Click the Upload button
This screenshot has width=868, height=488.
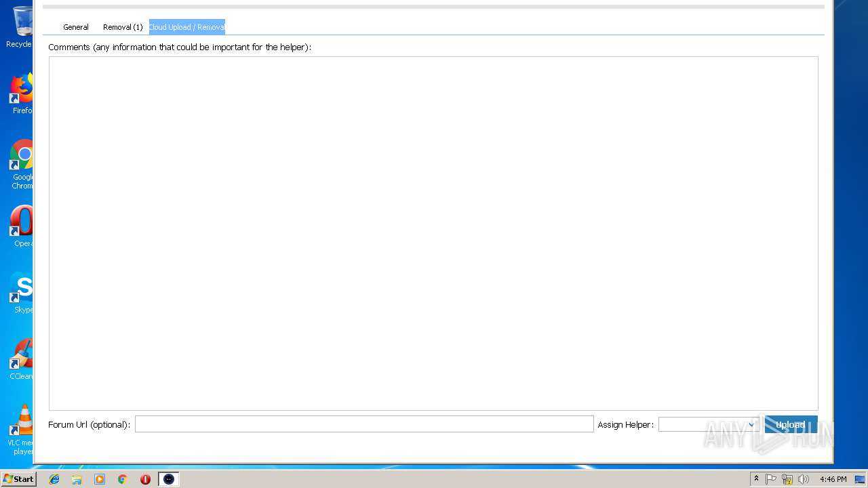[x=791, y=424]
